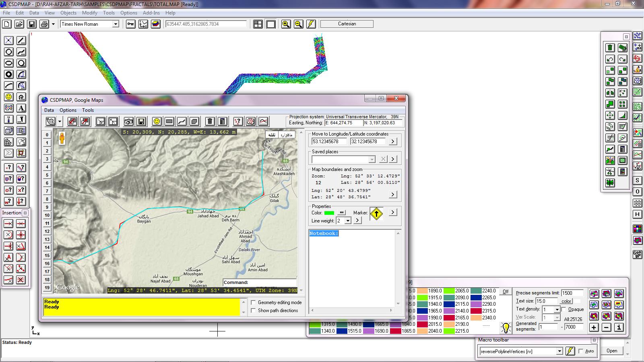Image resolution: width=644 pixels, height=362 pixels.
Task: Click the color swatch beside 2315.0 legend value
Action: click(476, 311)
